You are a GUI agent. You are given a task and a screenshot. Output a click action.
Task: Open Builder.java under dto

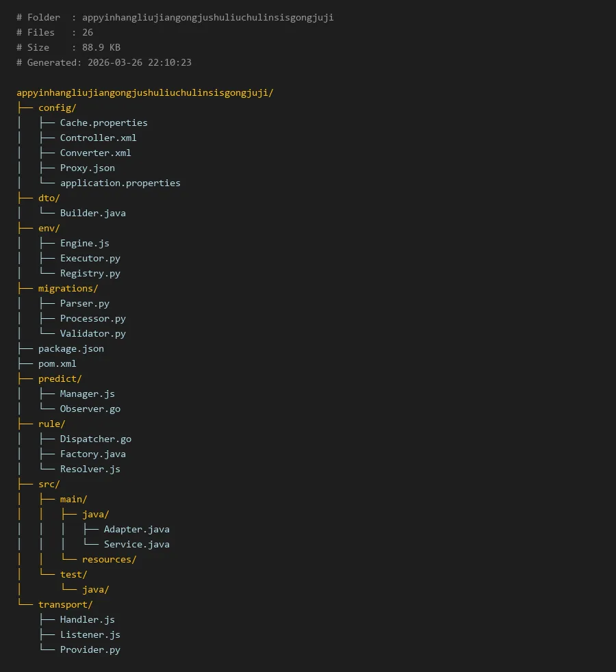[92, 213]
